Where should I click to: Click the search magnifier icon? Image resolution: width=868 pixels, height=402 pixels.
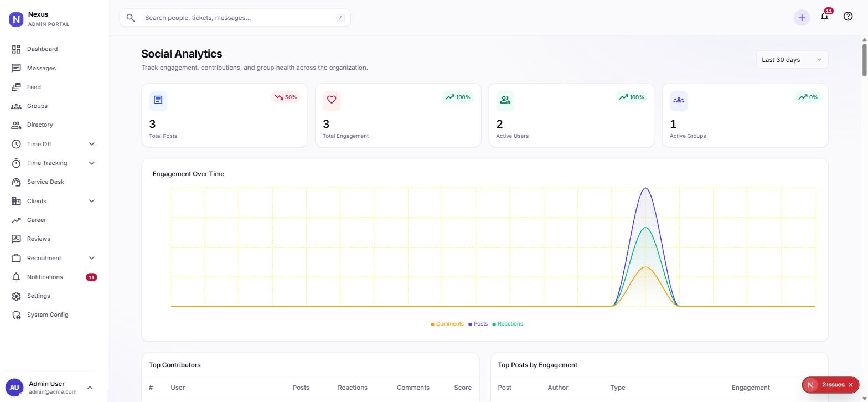pos(131,18)
